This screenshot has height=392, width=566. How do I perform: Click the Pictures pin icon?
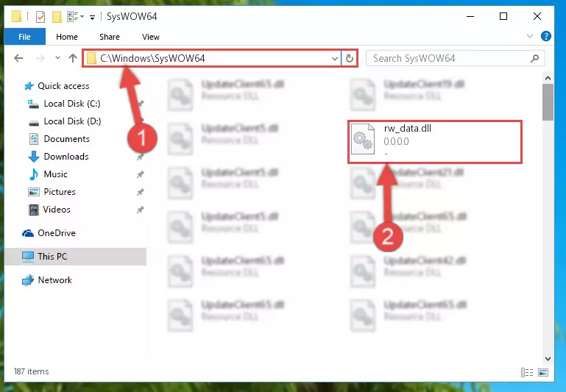(140, 192)
